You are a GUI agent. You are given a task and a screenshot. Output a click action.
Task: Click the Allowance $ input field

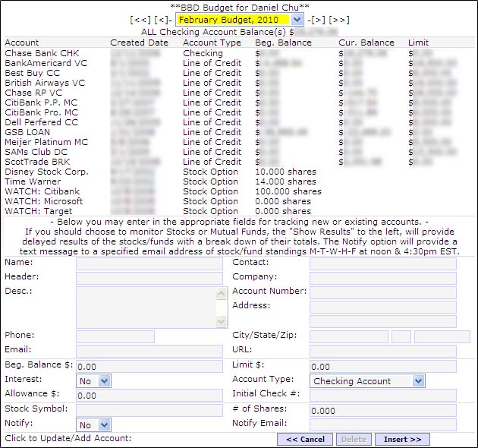149,395
